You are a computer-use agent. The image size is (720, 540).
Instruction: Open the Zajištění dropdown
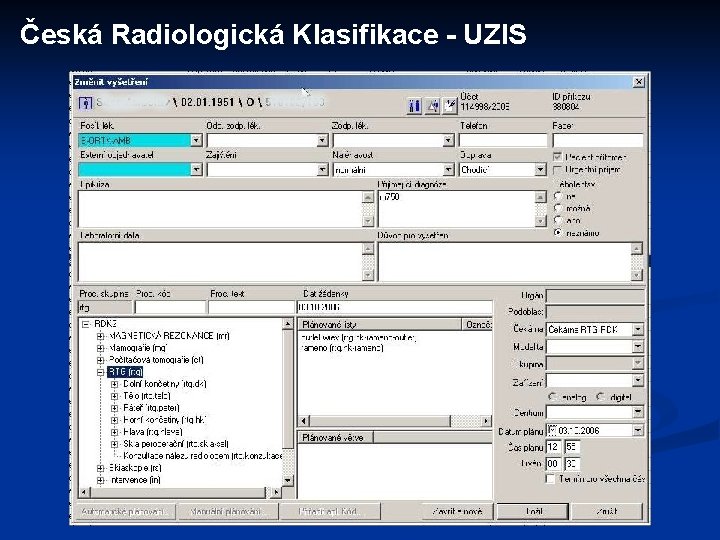322,169
